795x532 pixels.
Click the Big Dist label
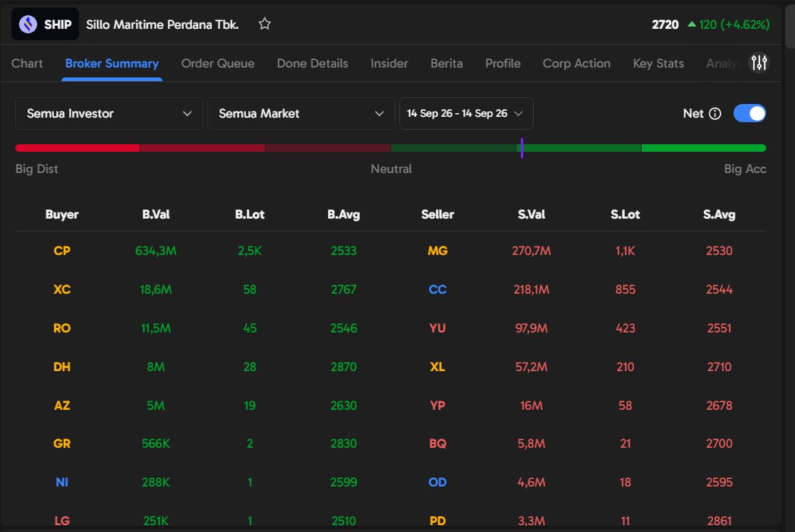tap(36, 168)
